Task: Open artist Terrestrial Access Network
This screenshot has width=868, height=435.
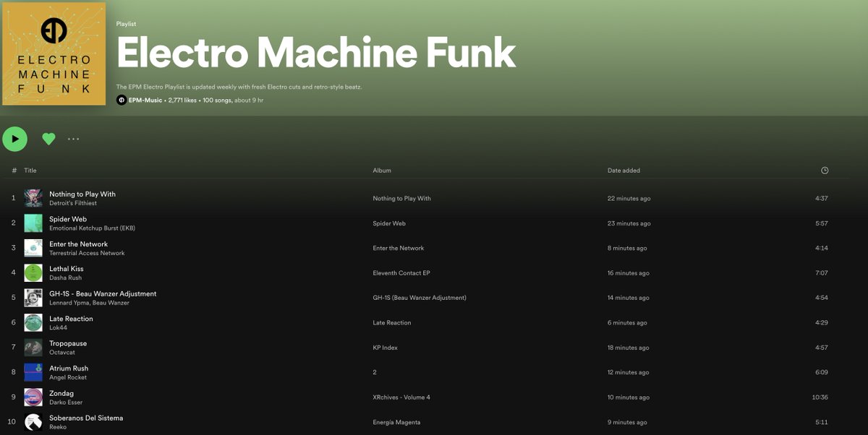Action: tap(87, 254)
